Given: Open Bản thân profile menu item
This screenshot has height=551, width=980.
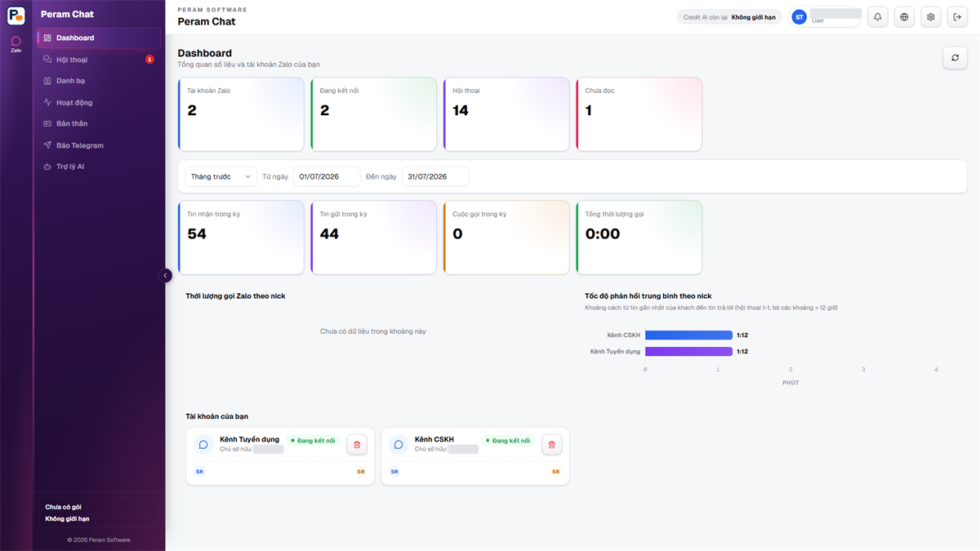Looking at the screenshot, I should pyautogui.click(x=99, y=123).
